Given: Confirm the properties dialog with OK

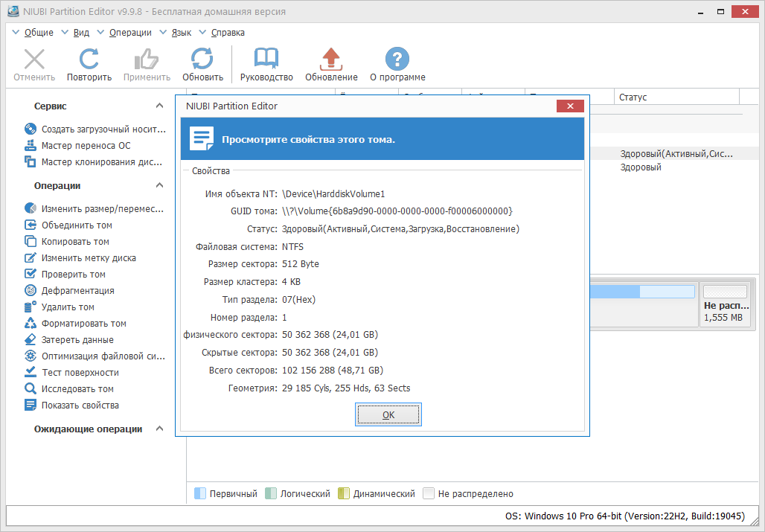Looking at the screenshot, I should click(388, 414).
